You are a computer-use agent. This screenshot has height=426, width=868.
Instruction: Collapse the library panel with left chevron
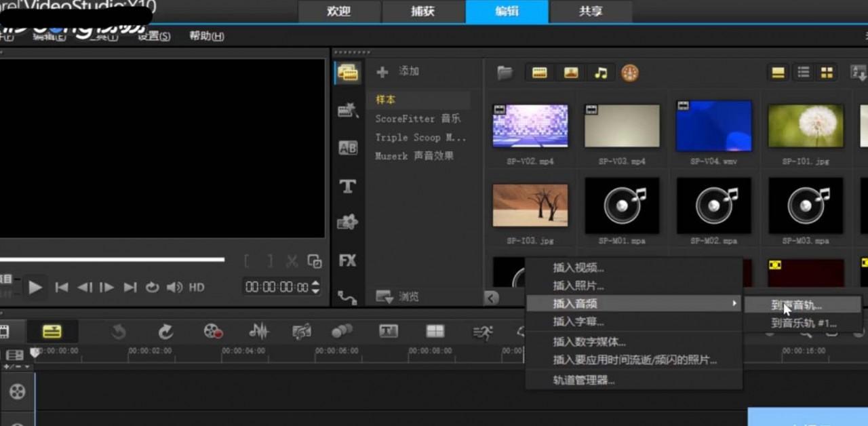[490, 297]
